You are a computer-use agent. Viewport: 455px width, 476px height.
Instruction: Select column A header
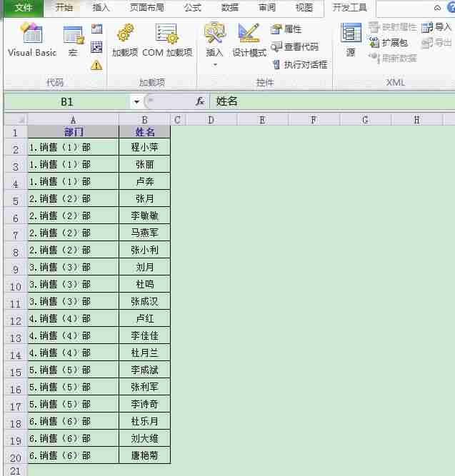(x=74, y=120)
